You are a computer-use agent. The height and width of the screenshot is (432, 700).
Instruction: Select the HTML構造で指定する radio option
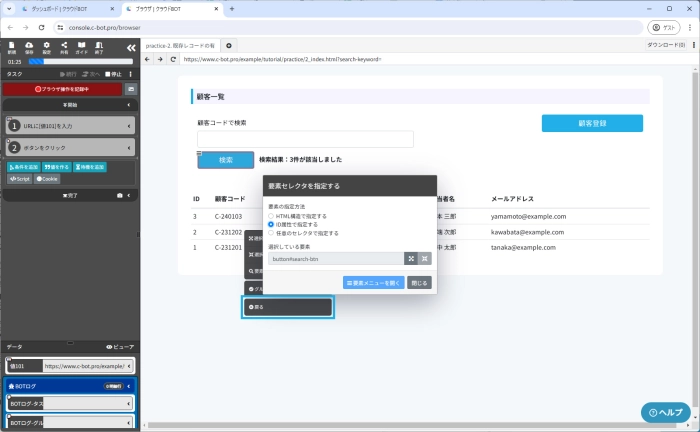pyautogui.click(x=271, y=216)
